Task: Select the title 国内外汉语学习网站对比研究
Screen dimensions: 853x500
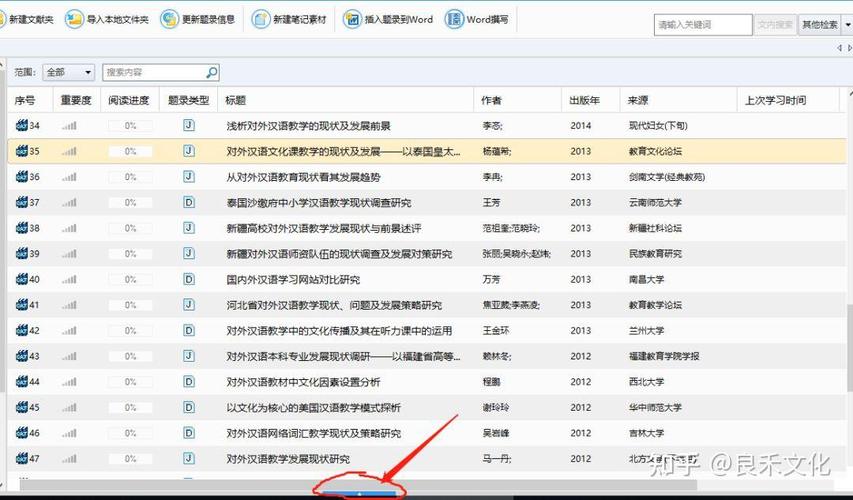Action: [293, 279]
